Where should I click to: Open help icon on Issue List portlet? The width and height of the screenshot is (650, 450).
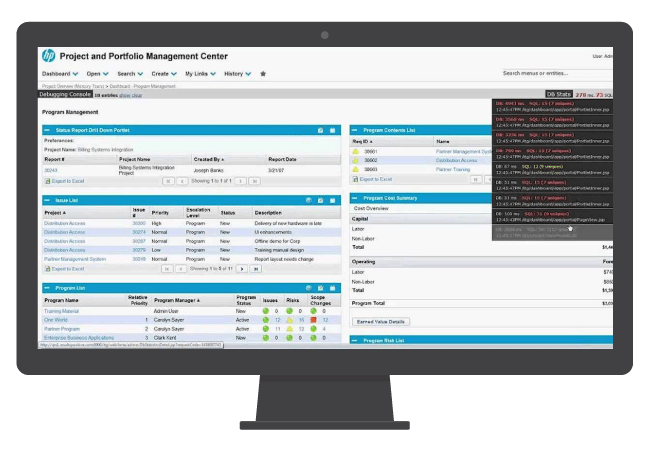pos(308,200)
